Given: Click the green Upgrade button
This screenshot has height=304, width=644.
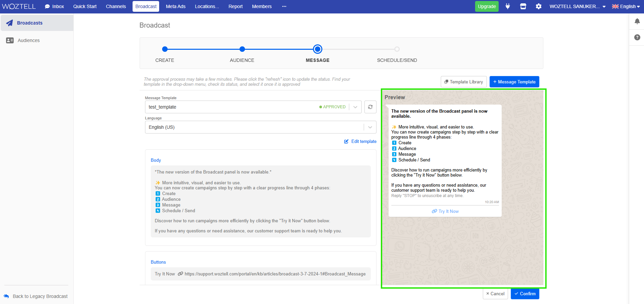Looking at the screenshot, I should (487, 6).
